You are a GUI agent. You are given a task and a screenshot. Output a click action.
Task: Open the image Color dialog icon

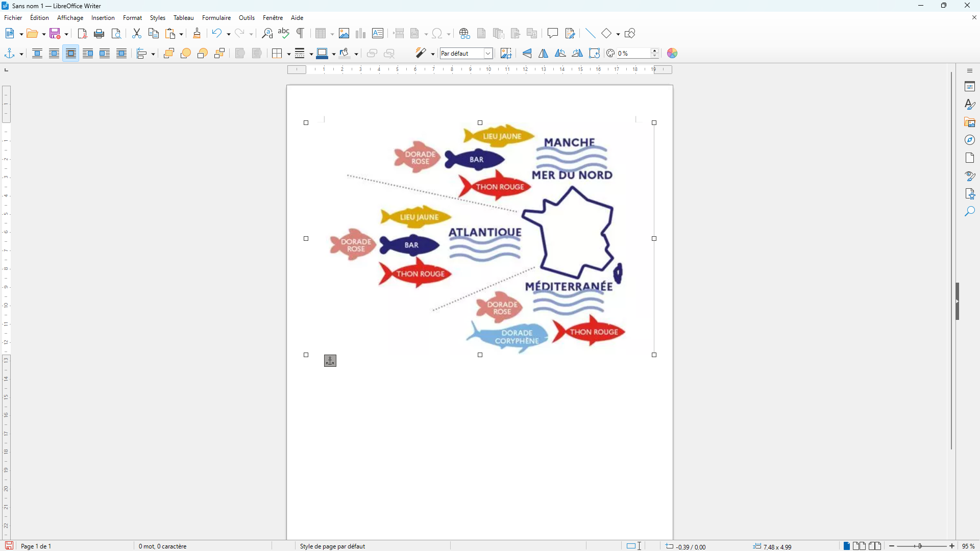tap(672, 54)
